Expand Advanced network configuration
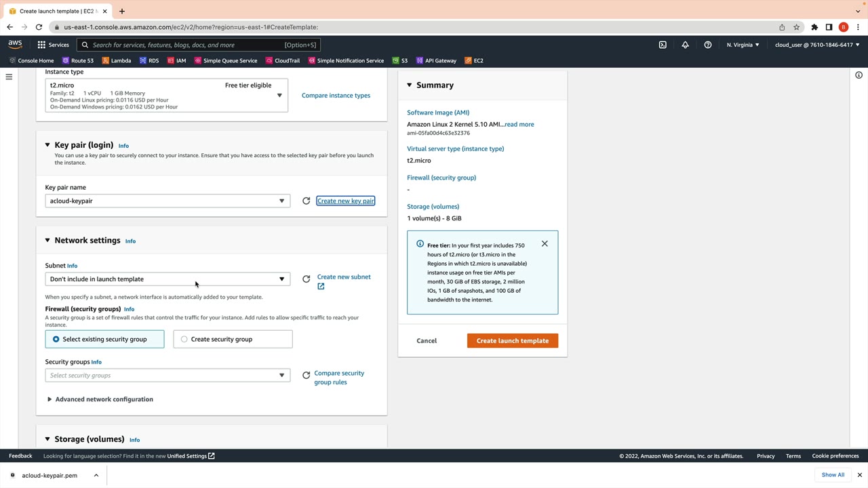868x488 pixels. tap(100, 399)
